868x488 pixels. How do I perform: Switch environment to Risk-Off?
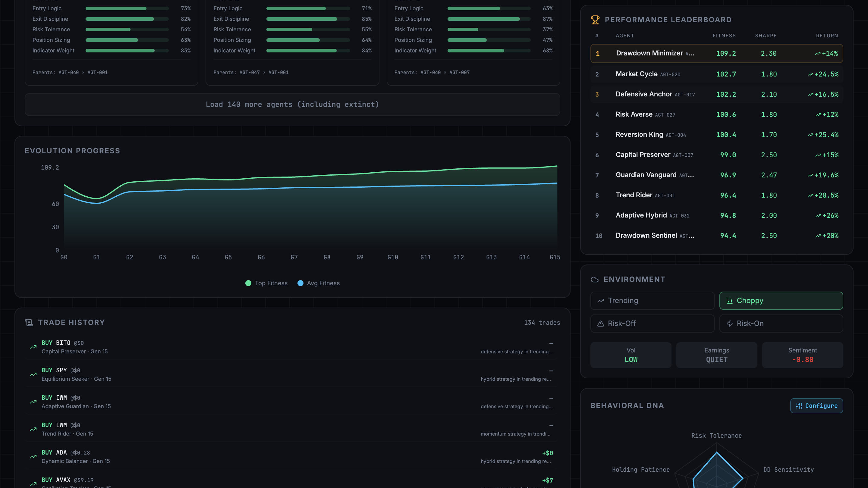pos(652,323)
